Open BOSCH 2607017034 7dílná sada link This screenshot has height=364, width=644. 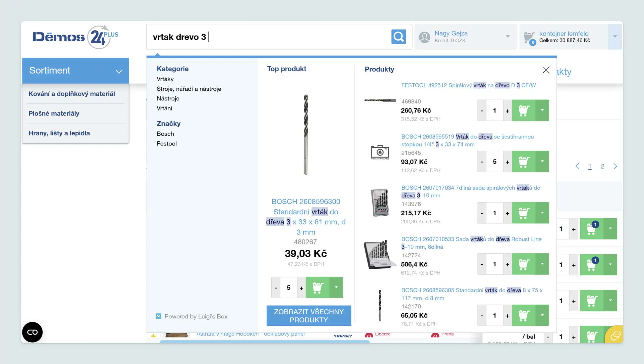[x=471, y=192]
